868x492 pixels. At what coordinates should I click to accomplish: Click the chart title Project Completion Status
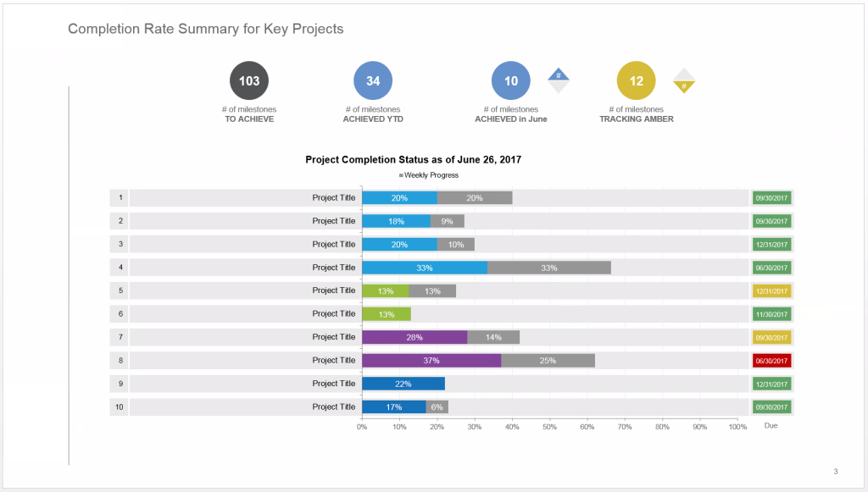[413, 159]
